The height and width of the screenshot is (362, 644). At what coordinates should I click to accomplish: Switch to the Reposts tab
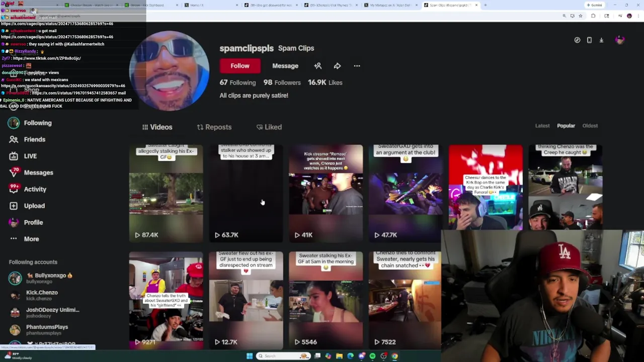214,127
